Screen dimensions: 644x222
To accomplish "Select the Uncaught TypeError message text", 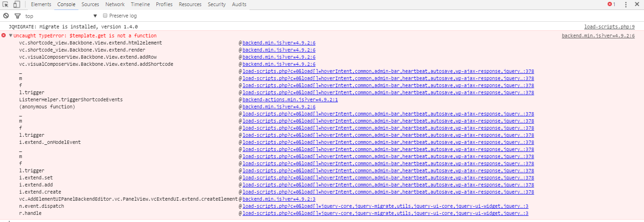I will [x=85, y=36].
